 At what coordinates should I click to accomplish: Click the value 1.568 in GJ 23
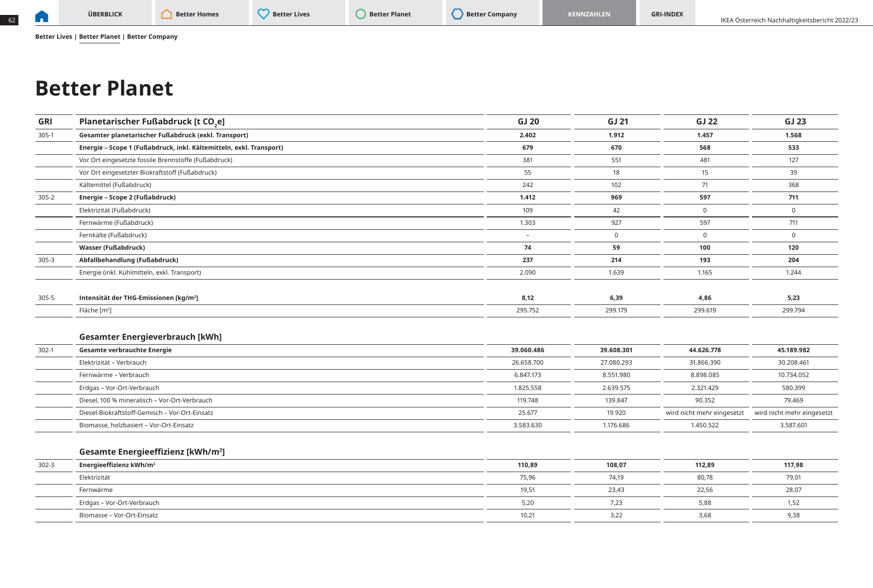pos(793,135)
